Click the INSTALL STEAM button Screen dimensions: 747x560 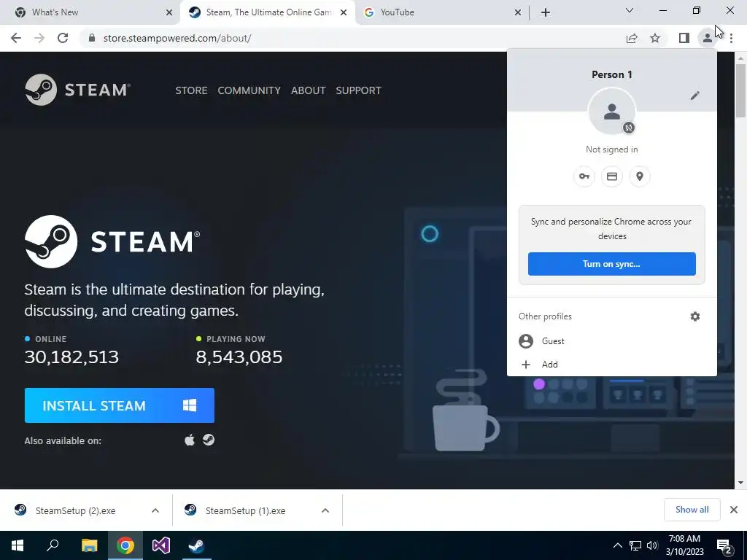pyautogui.click(x=120, y=405)
